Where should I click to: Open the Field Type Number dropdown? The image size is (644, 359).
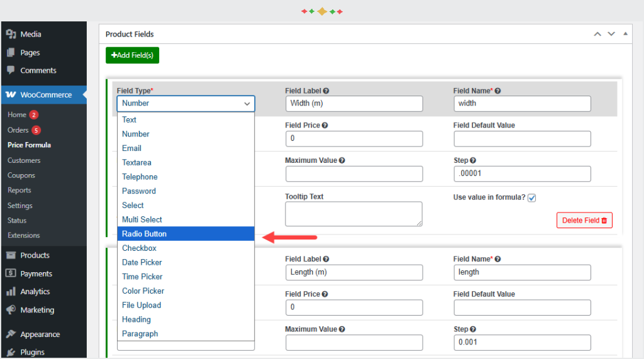pos(186,104)
